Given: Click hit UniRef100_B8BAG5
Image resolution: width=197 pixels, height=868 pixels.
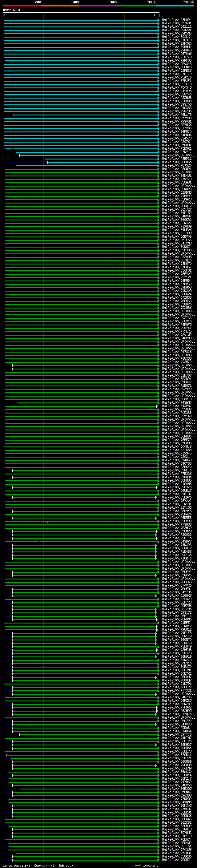Looking at the screenshot, I should click(x=176, y=162).
